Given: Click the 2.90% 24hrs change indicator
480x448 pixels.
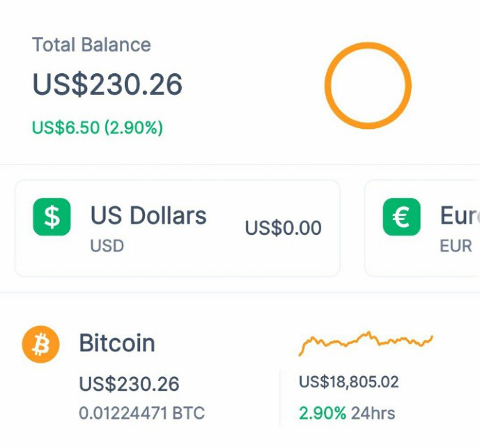Looking at the screenshot, I should (347, 413).
